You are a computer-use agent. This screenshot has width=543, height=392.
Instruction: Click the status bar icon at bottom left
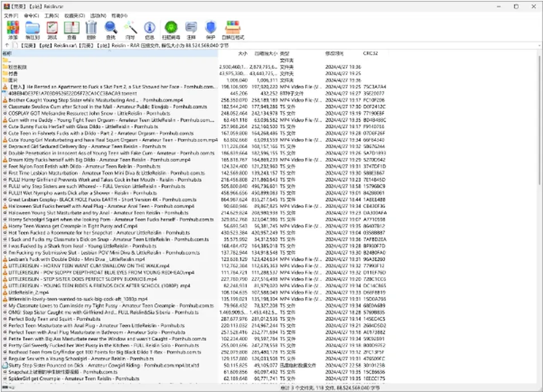coord(6,388)
